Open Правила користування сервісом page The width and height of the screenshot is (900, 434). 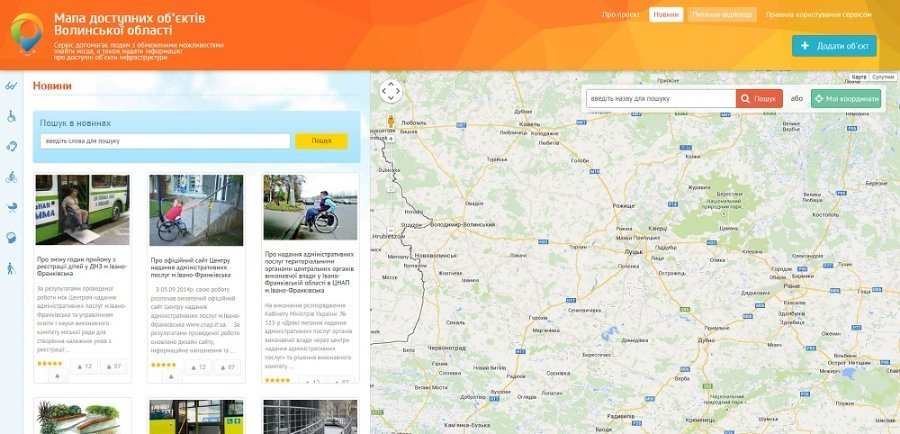point(819,15)
